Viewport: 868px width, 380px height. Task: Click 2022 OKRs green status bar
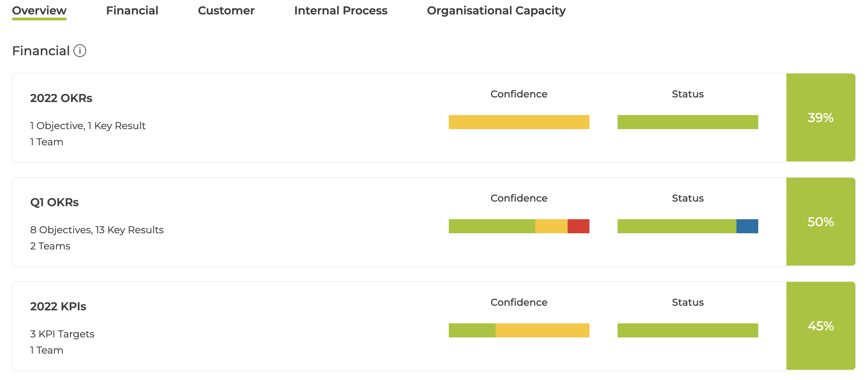[x=688, y=122]
